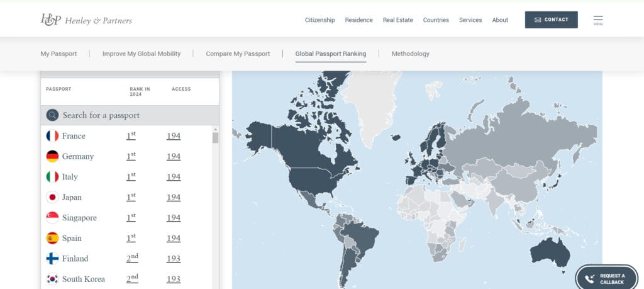This screenshot has height=289, width=644.
Task: Select Italy in the passport list
Action: click(x=70, y=177)
